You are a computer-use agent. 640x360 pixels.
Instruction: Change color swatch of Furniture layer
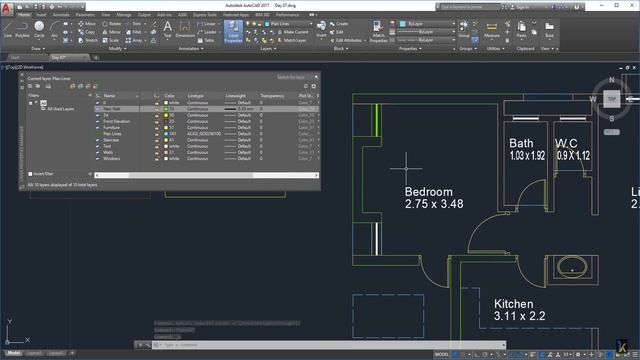166,127
